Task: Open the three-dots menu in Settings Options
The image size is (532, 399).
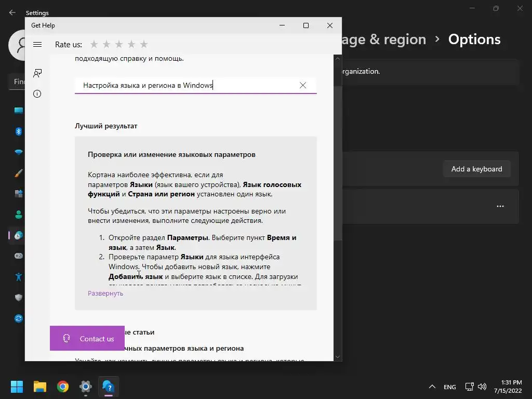Action: 500,206
